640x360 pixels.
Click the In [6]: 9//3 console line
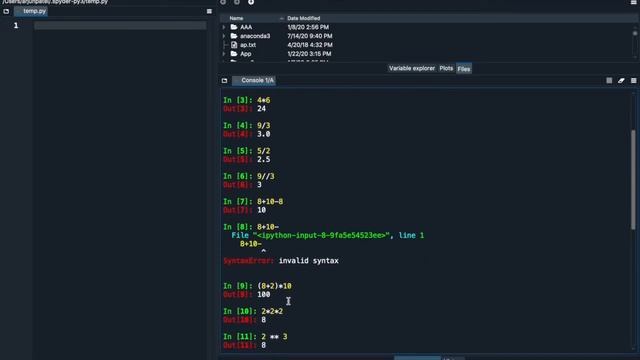pos(249,176)
